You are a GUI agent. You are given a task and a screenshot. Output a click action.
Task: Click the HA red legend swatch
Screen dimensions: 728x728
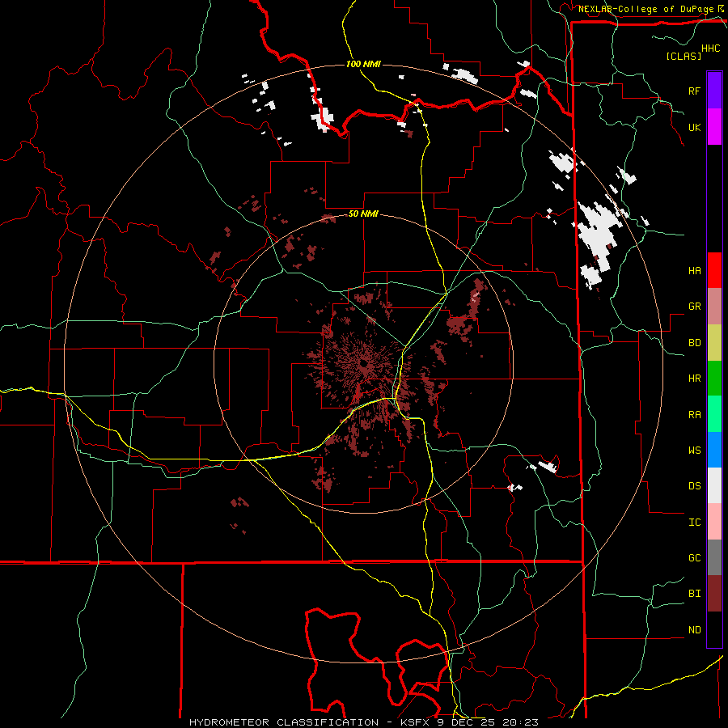pyautogui.click(x=714, y=270)
